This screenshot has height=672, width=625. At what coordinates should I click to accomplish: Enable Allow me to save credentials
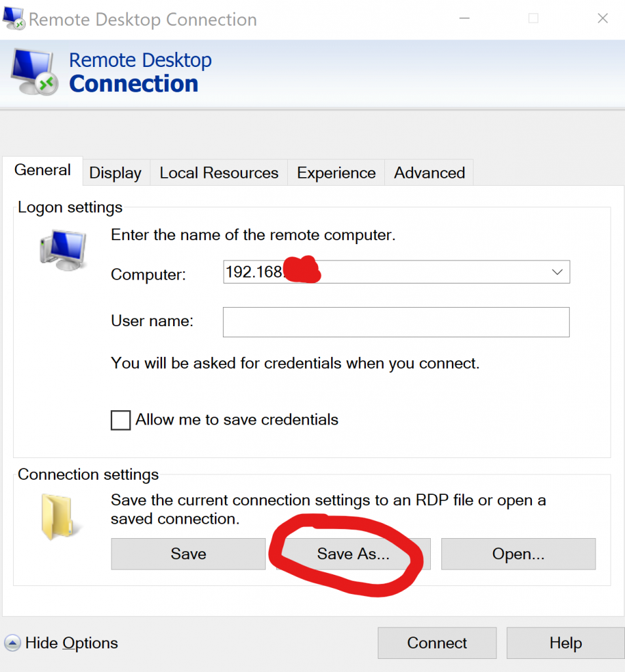tap(121, 420)
